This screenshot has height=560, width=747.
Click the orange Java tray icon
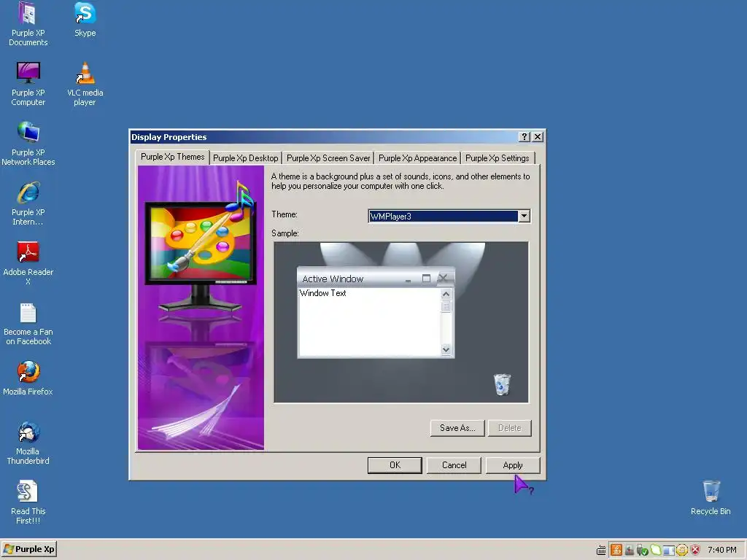point(616,550)
